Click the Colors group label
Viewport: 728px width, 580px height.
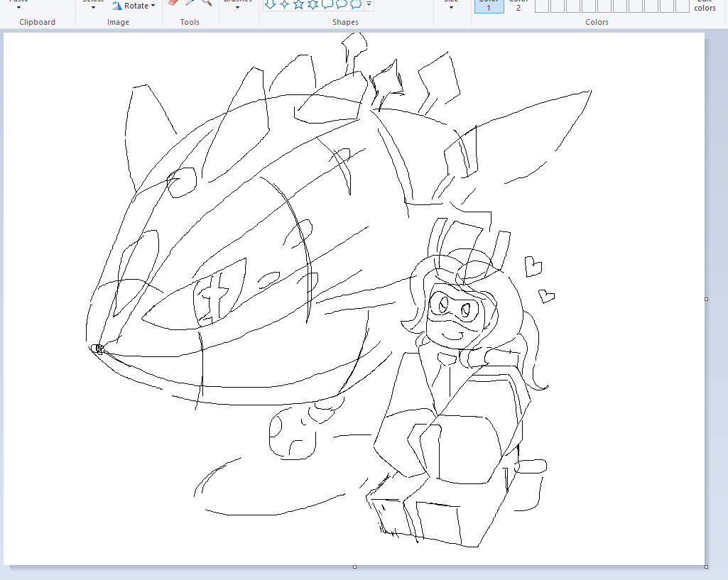point(597,22)
